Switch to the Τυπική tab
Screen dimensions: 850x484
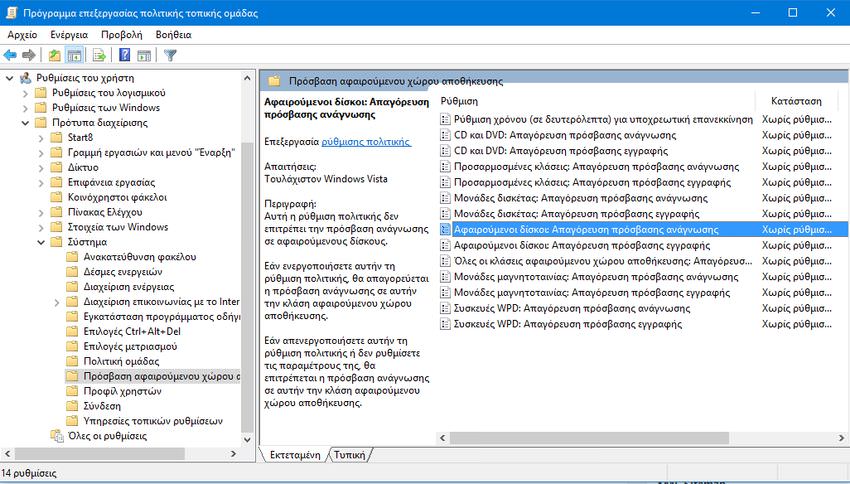349,454
